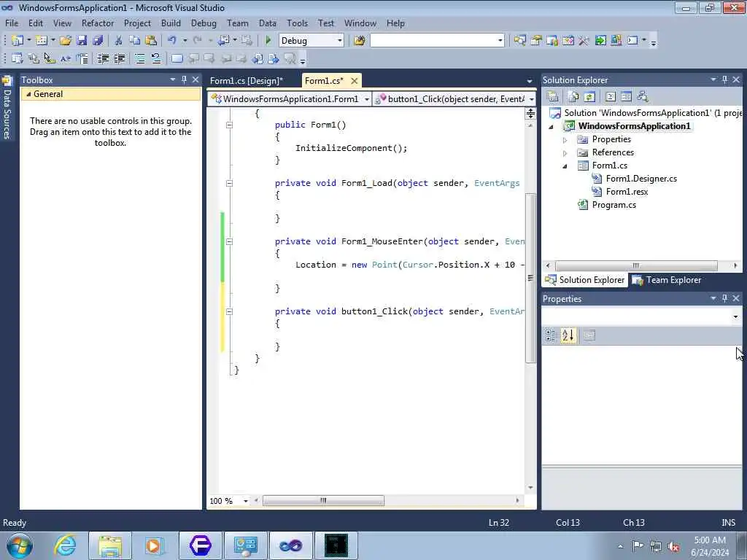This screenshot has height=560, width=747.
Task: Click the Copy toolbar icon
Action: (135, 41)
